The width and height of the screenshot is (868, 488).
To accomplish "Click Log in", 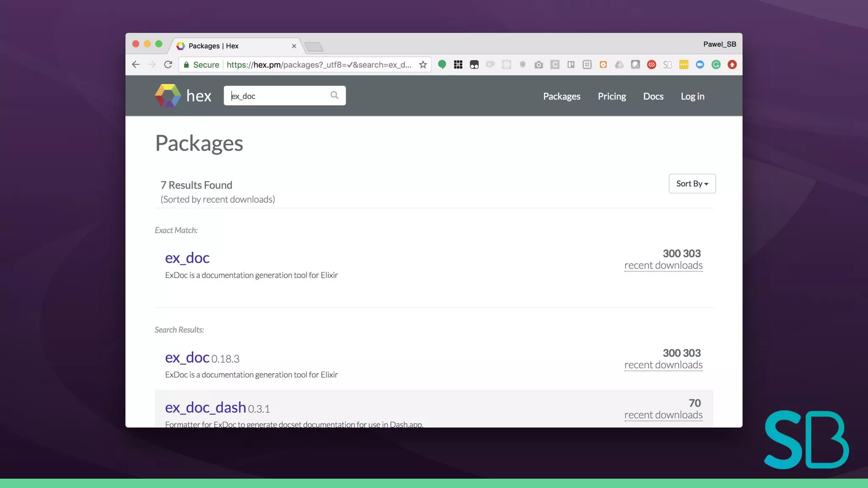I will (x=692, y=96).
